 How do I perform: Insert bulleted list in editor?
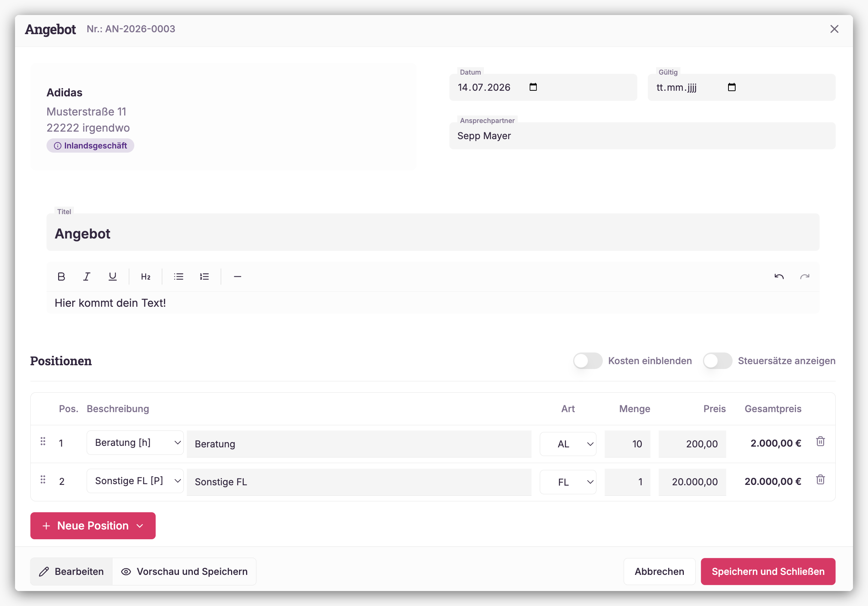coord(179,277)
